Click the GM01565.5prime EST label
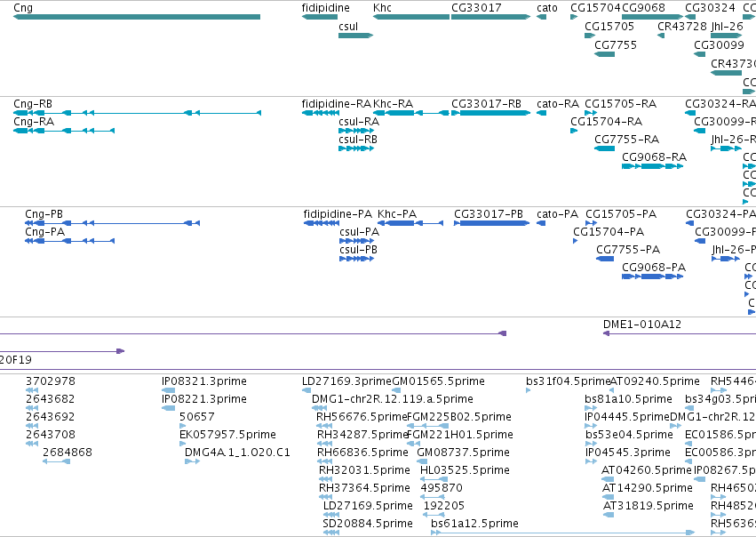Viewport: 756px width, 537px height. [438, 381]
